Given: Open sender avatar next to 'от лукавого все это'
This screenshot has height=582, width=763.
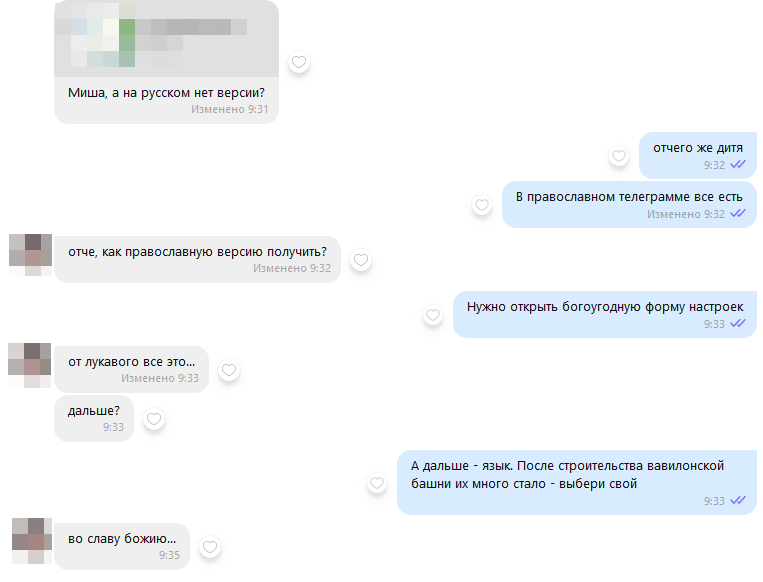Looking at the screenshot, I should [30, 365].
